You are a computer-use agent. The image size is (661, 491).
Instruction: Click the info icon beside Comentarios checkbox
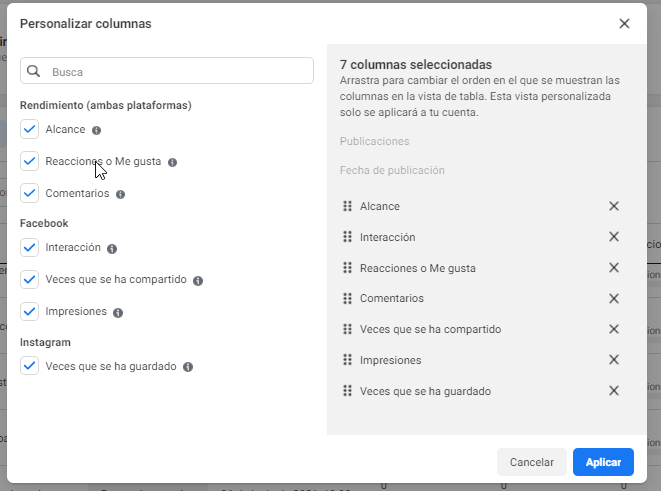121,194
